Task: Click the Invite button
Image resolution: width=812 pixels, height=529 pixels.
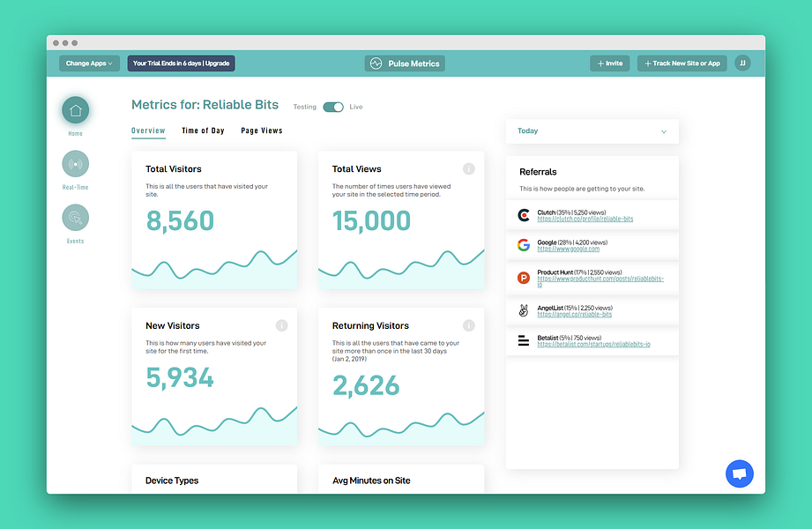Action: [609, 63]
